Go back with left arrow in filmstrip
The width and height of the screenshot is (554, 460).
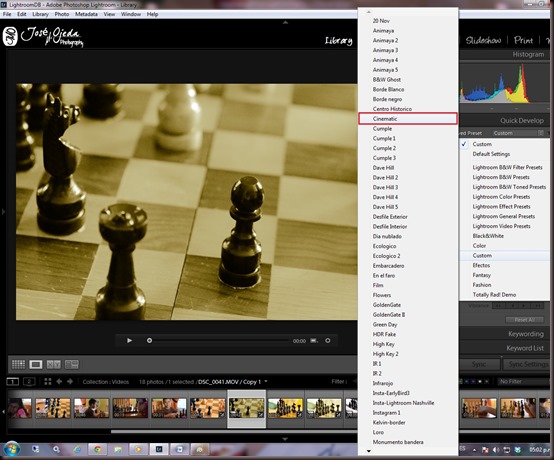click(59, 382)
